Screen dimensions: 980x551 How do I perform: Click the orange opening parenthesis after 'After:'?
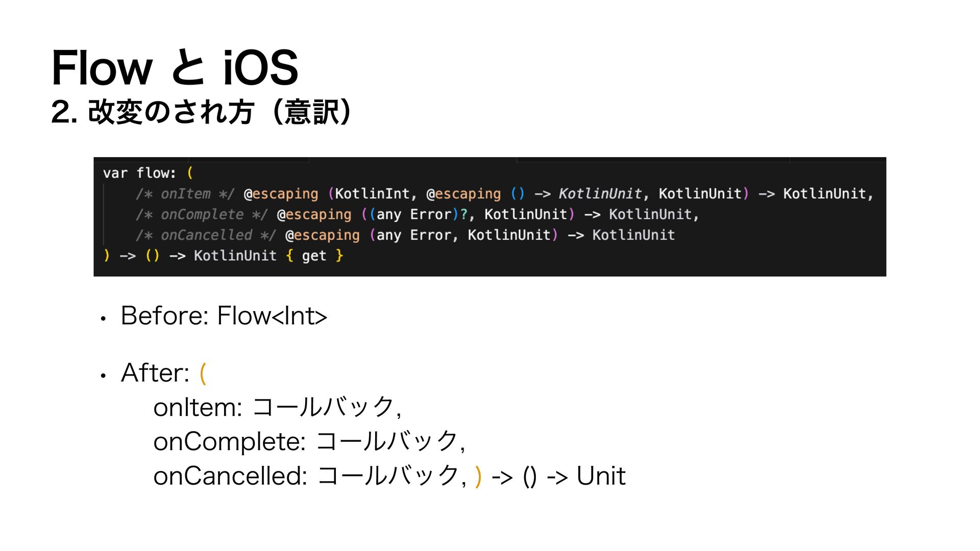[203, 373]
